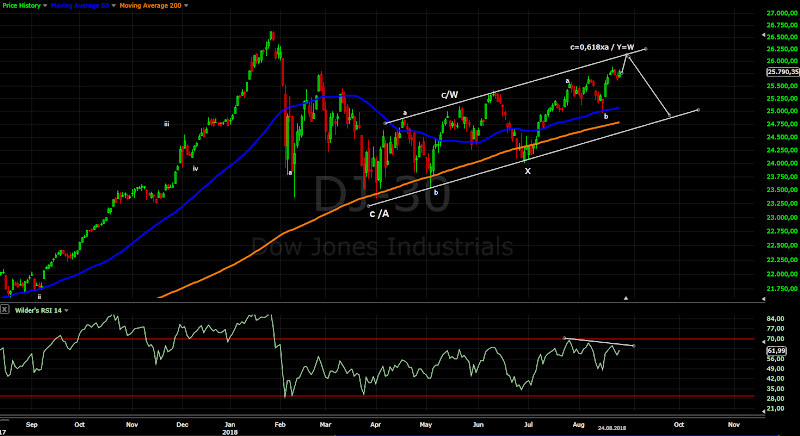Viewport: 800px width, 436px height.
Task: Open the Price History dropdown arrow
Action: coord(45,6)
